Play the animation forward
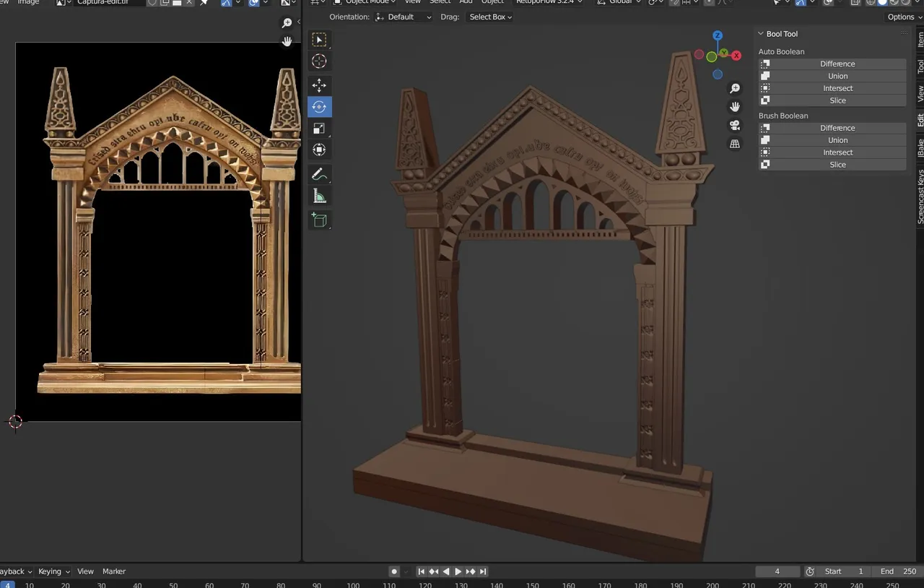924x588 pixels. (458, 571)
